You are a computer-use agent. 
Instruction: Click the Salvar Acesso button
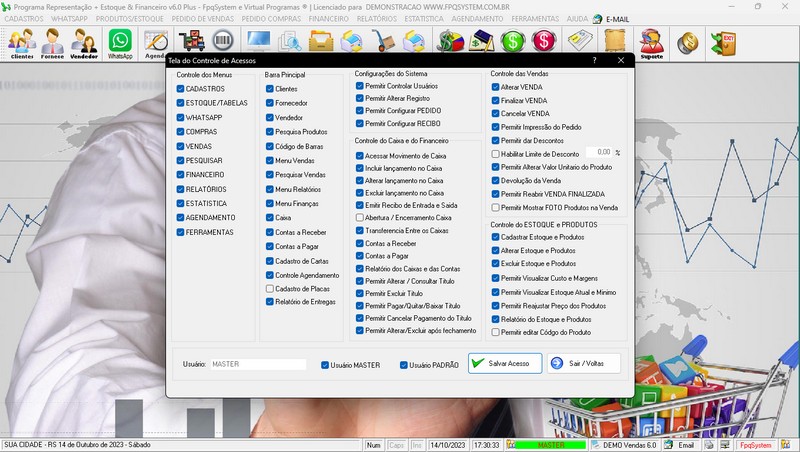pyautogui.click(x=505, y=363)
